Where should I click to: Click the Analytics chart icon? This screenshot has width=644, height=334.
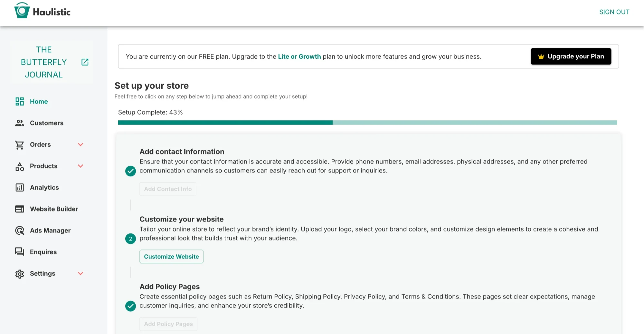click(x=20, y=188)
